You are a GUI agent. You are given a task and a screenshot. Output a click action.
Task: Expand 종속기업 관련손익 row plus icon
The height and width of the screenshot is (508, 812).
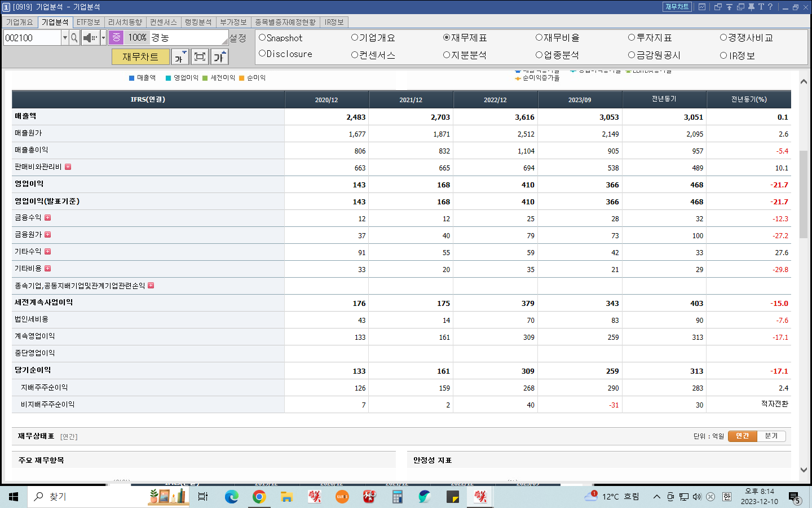click(151, 286)
